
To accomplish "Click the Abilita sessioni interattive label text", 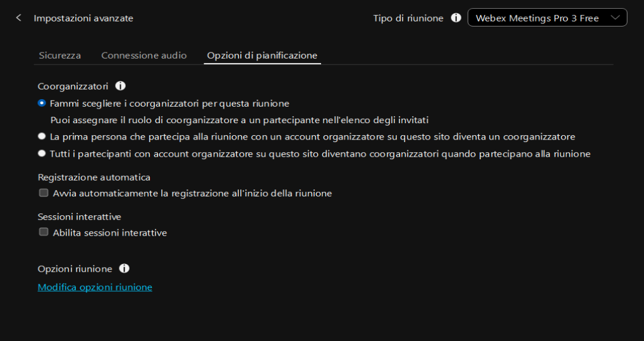I will (x=110, y=233).
